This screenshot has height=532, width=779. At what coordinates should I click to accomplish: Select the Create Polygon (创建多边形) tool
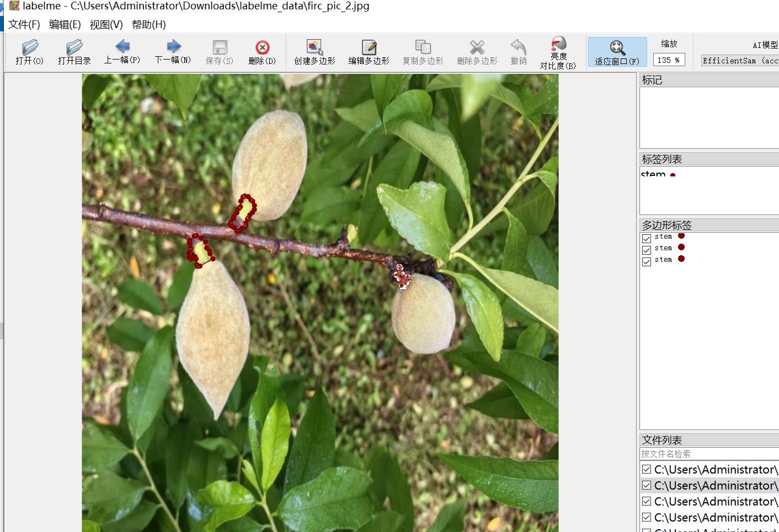(x=314, y=52)
